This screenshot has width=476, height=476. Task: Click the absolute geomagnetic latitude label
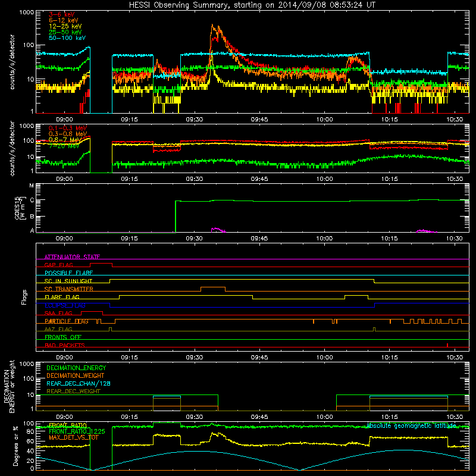pyautogui.click(x=411, y=426)
